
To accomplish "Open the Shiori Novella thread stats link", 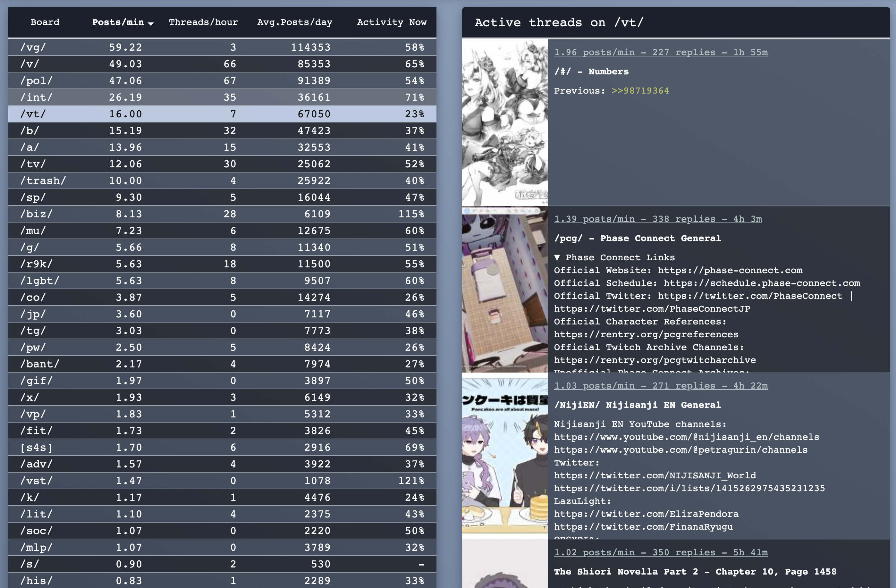I will coord(660,553).
